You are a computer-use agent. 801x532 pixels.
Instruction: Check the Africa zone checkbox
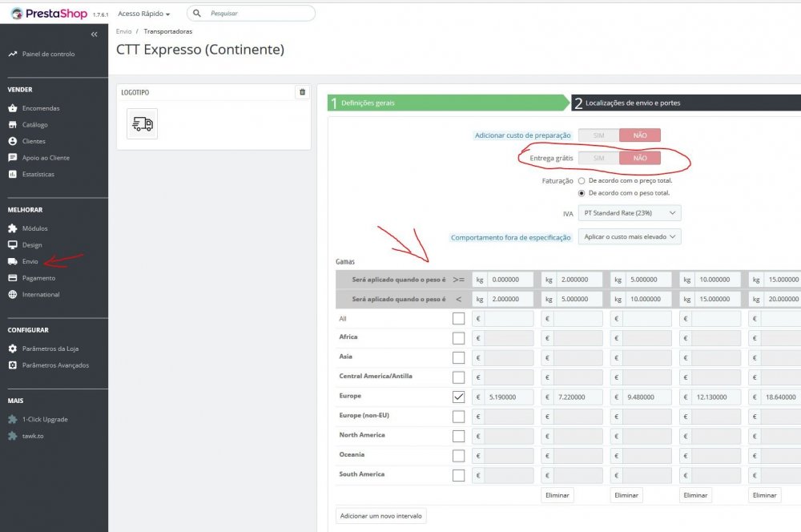click(459, 338)
